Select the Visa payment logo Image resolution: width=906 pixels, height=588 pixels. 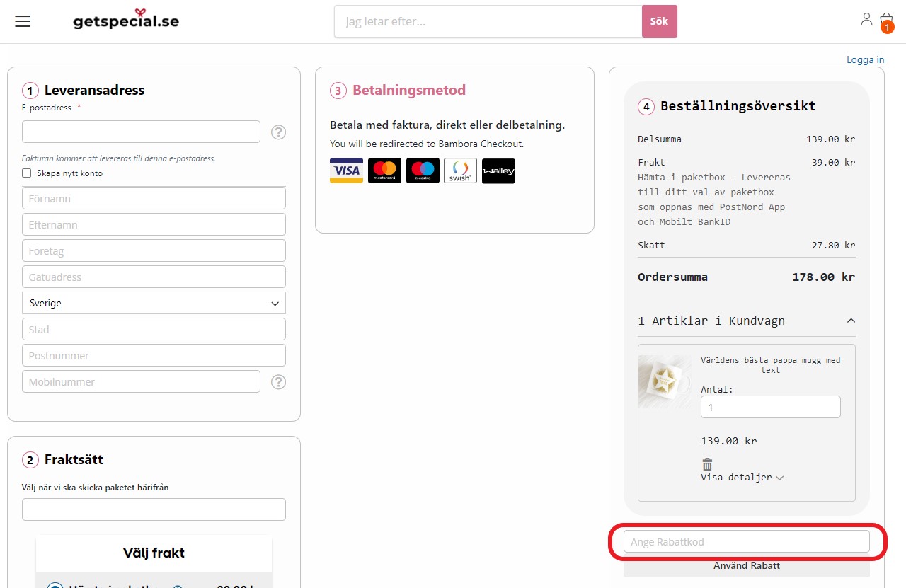[346, 171]
